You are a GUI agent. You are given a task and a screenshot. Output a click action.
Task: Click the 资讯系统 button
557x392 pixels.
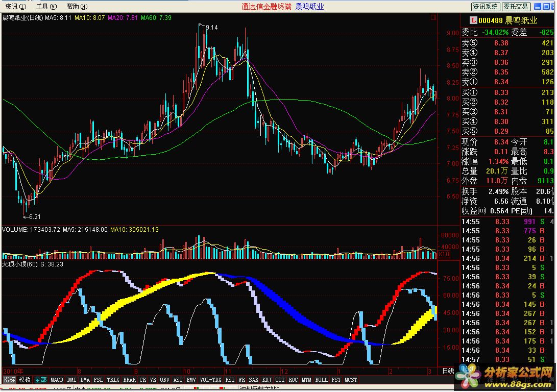[486, 7]
